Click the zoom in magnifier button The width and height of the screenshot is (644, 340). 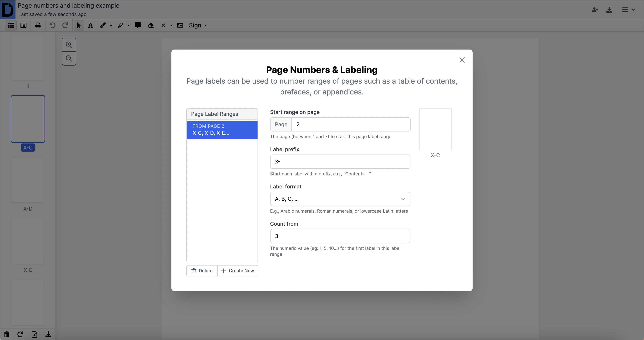click(69, 45)
